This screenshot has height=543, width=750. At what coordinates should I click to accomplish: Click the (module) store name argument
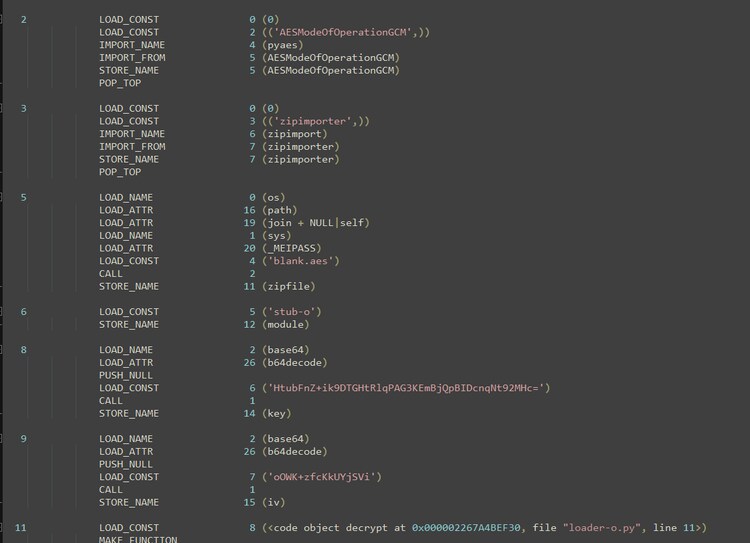pyautogui.click(x=288, y=324)
